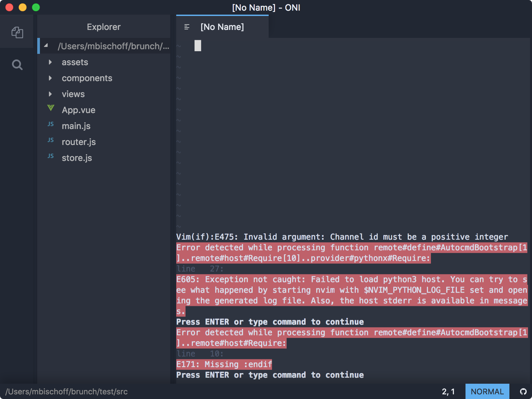This screenshot has height=399, width=532.
Task: Open main.js from the explorer
Action: click(76, 126)
